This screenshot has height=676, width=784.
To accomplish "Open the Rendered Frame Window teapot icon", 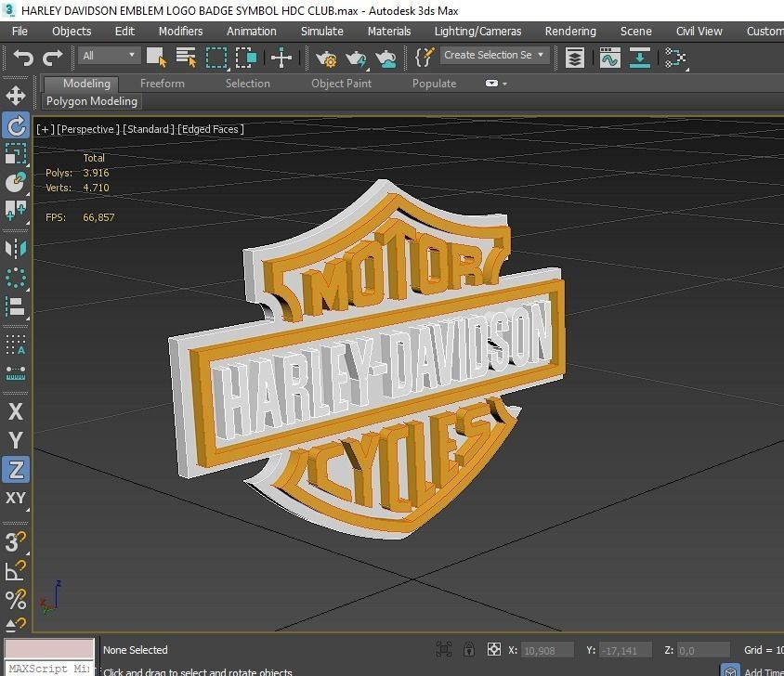I will click(x=357, y=58).
